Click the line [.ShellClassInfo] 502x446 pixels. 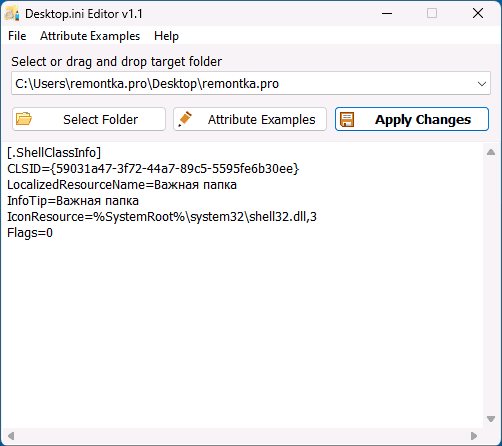click(54, 153)
